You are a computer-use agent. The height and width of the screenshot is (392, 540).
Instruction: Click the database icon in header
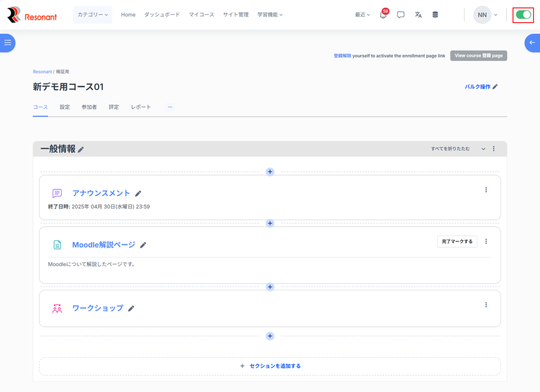(x=435, y=15)
